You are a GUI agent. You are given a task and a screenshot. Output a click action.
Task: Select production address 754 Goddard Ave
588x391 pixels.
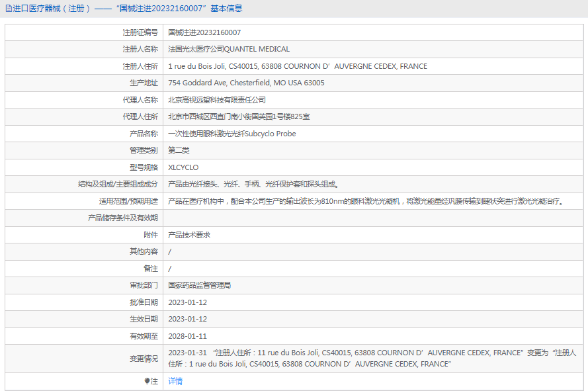(246, 83)
